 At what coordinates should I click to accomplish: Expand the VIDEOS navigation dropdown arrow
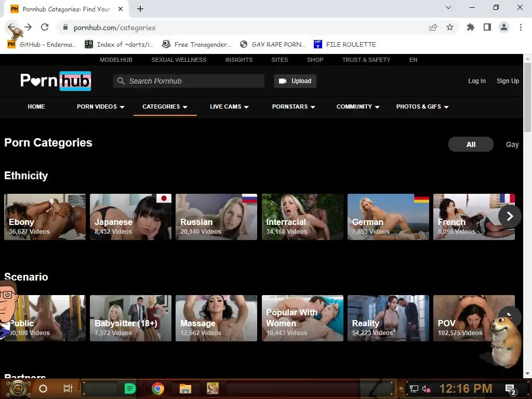point(122,107)
